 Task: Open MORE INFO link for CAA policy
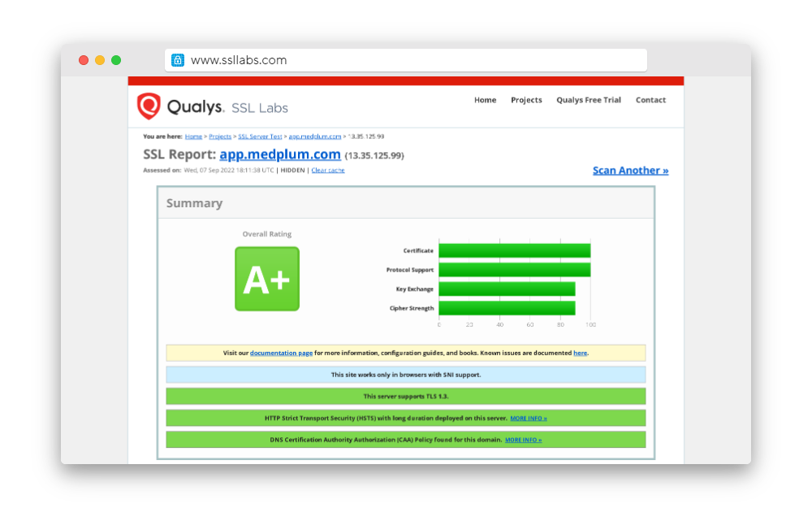tap(523, 440)
